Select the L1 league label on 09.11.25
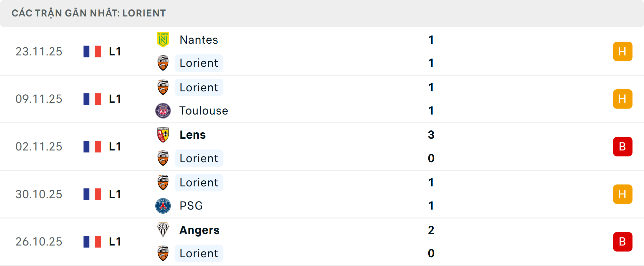 114,99
